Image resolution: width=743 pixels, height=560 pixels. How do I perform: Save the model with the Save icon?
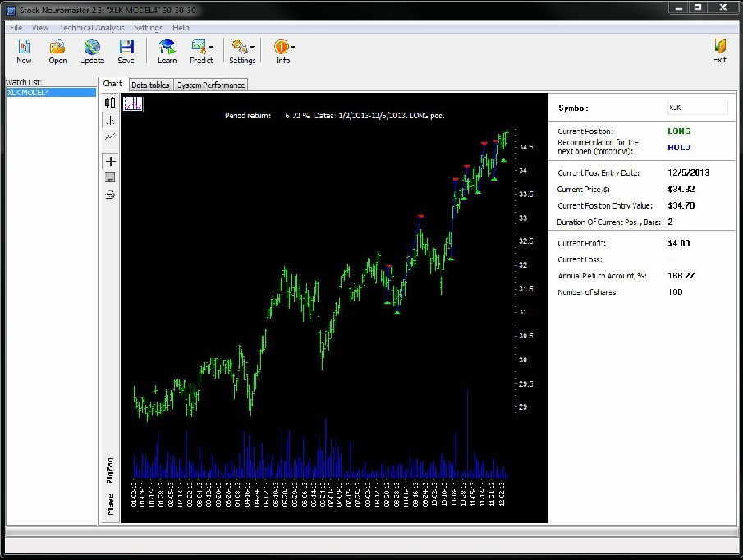pos(126,47)
